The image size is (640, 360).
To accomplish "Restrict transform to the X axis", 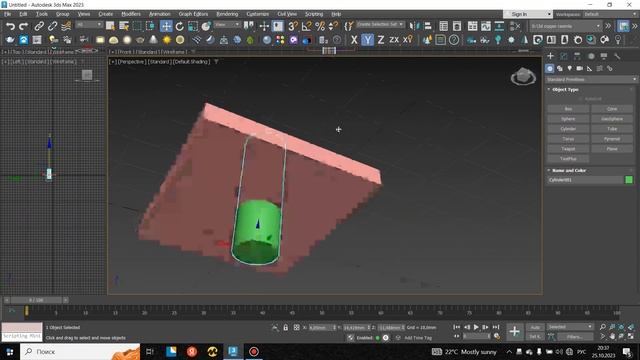I will 354,40.
